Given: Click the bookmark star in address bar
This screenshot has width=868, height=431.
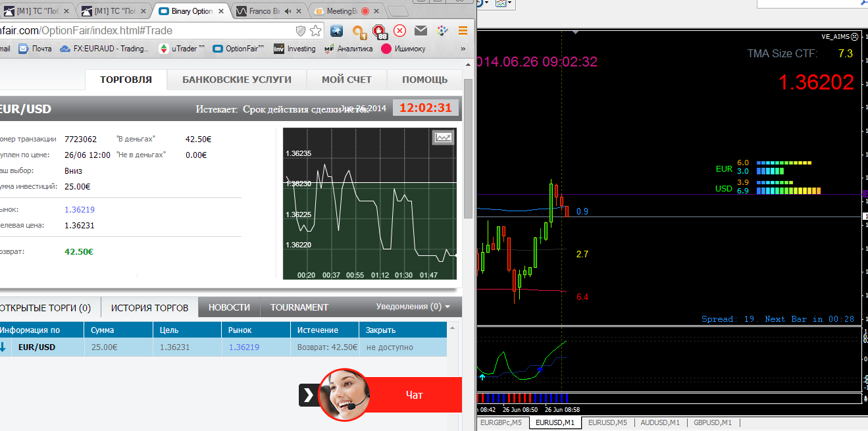Looking at the screenshot, I should click(x=316, y=30).
